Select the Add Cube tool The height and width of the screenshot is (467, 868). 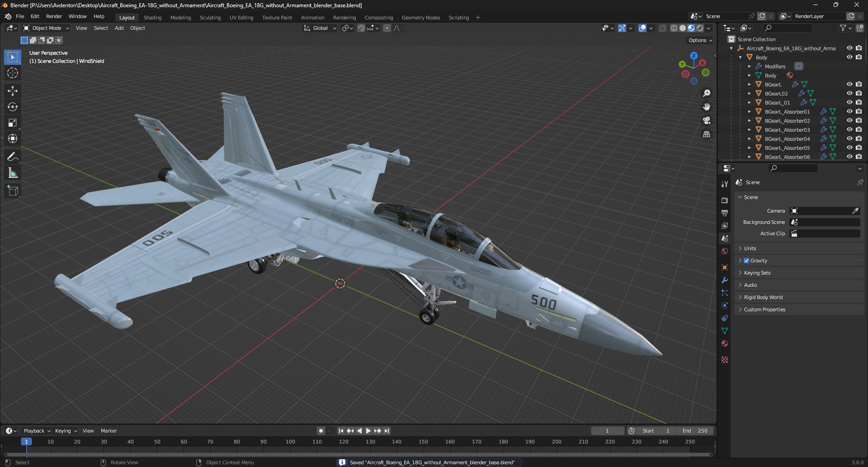pyautogui.click(x=13, y=191)
